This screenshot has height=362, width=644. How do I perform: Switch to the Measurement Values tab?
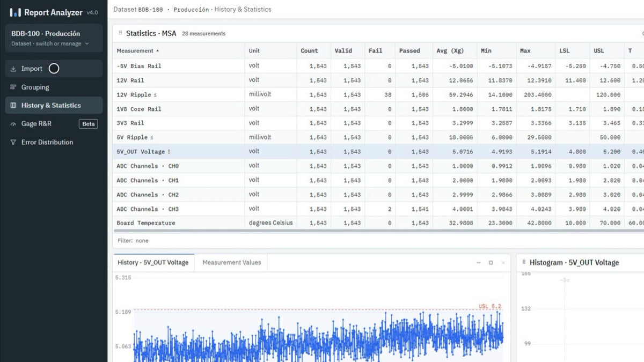(231, 263)
